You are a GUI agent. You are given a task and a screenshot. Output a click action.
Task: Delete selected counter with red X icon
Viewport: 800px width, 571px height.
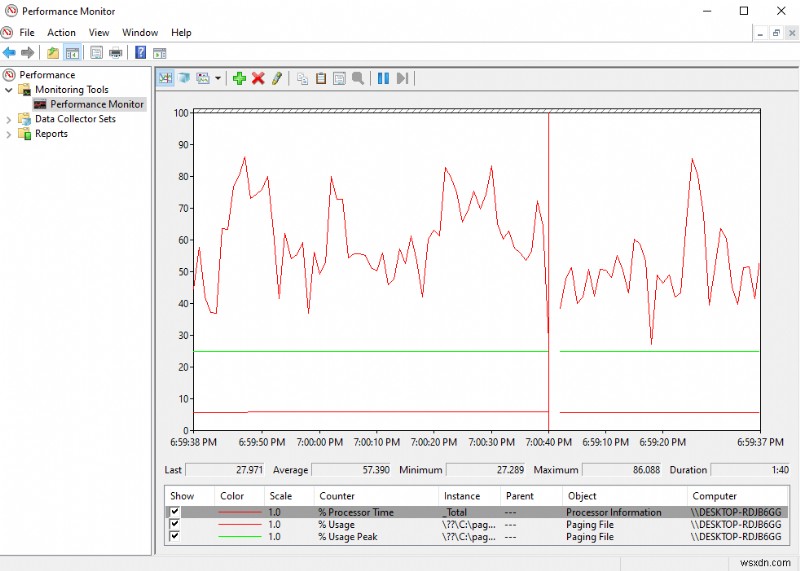click(x=258, y=78)
